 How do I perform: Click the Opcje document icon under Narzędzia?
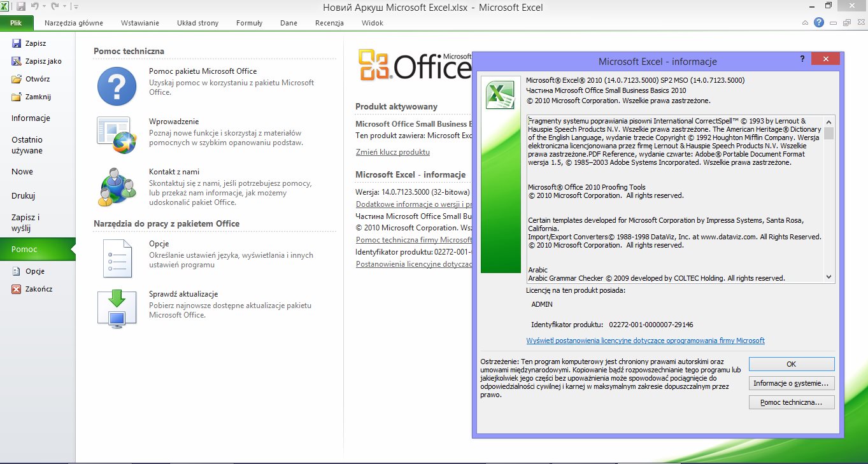pos(117,259)
